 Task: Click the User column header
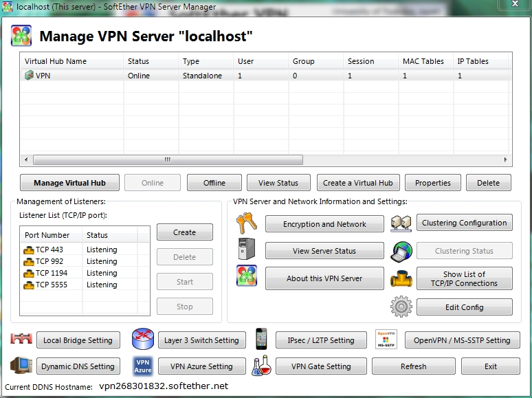tap(261, 61)
